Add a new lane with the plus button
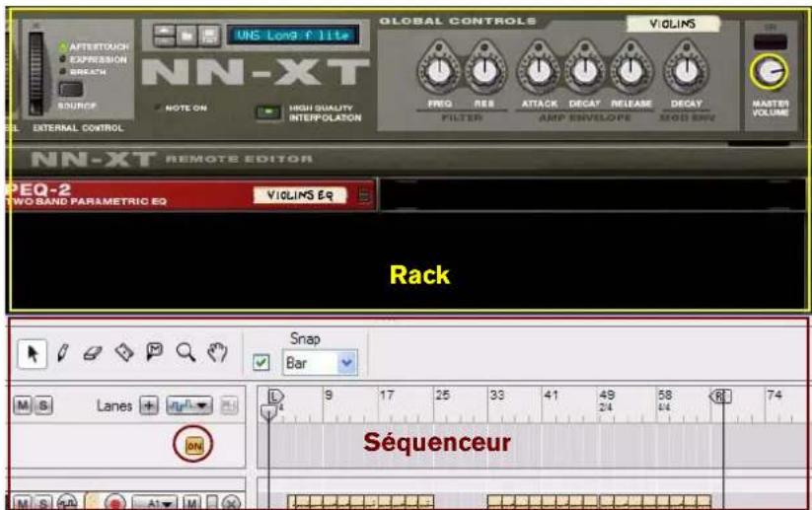This screenshot has width=812, height=510. [x=149, y=405]
